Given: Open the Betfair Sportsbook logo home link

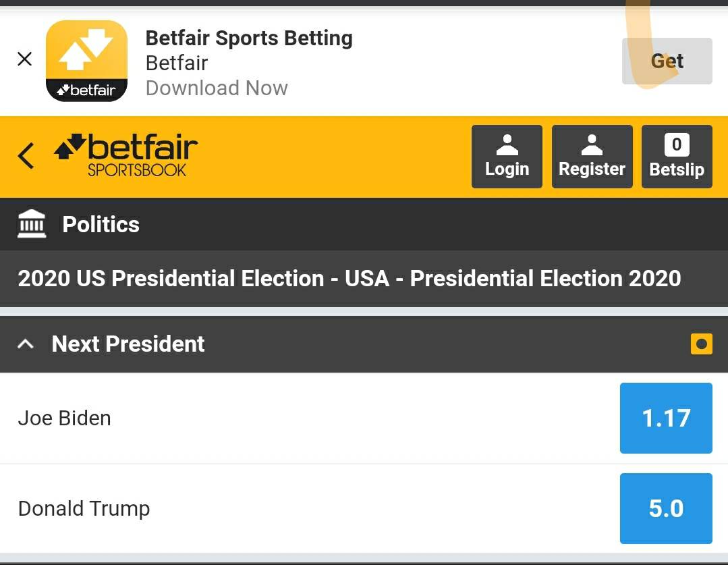Looking at the screenshot, I should click(x=125, y=156).
